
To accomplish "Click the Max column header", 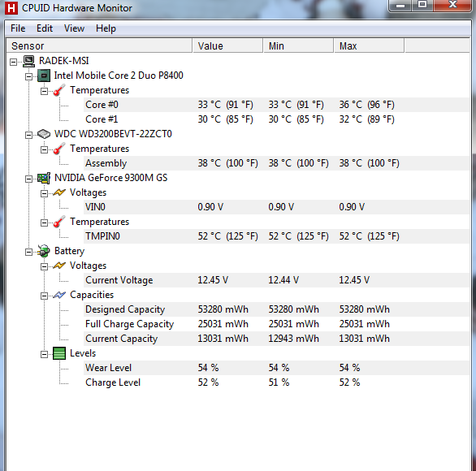I will point(369,45).
